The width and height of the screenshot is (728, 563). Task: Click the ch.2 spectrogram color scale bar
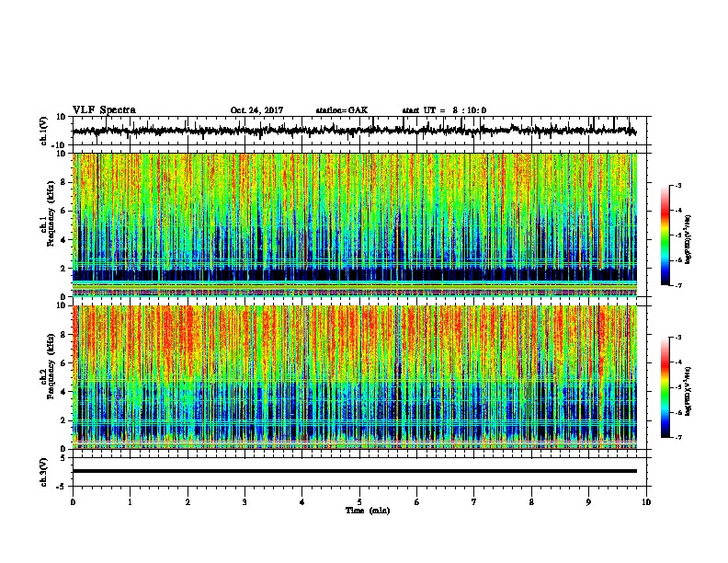click(x=665, y=387)
